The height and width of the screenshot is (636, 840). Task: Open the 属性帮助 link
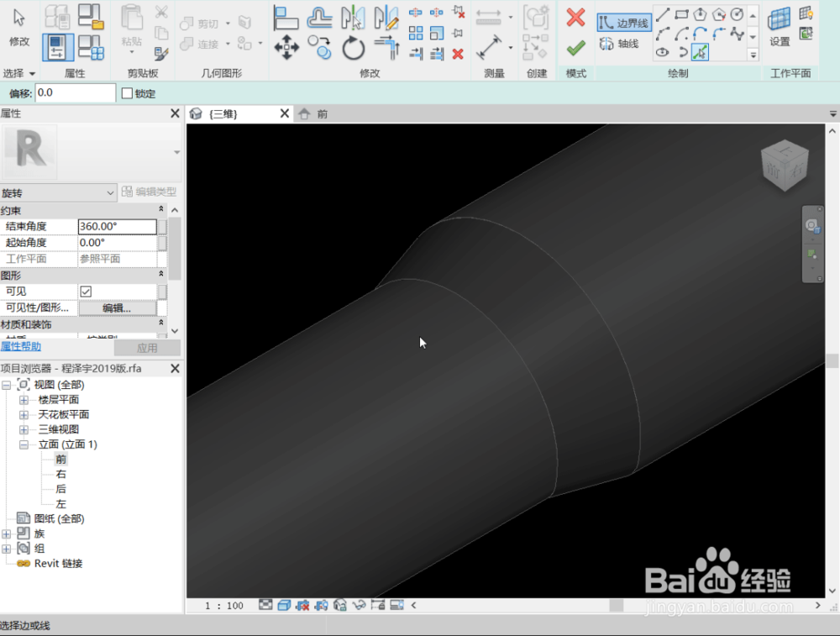click(20, 347)
